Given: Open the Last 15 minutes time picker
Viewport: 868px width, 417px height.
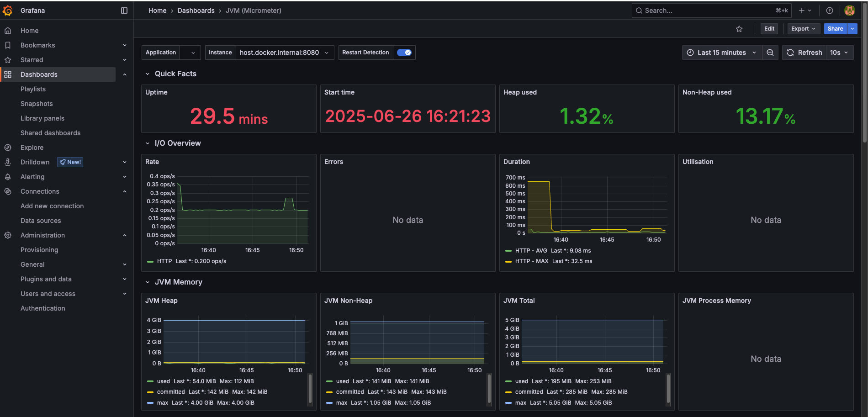Looking at the screenshot, I should point(722,53).
